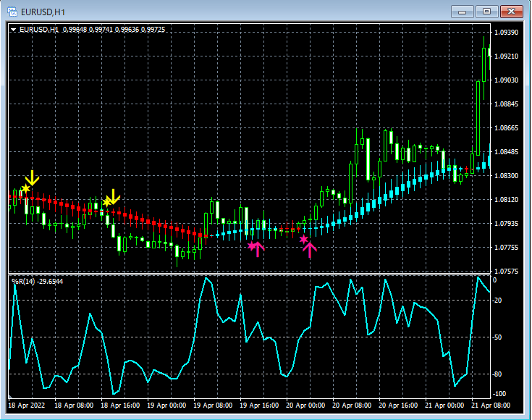Click the 18 Apr 16:00 time axis label
Viewport: 532px width, 420px height.
[x=120, y=406]
